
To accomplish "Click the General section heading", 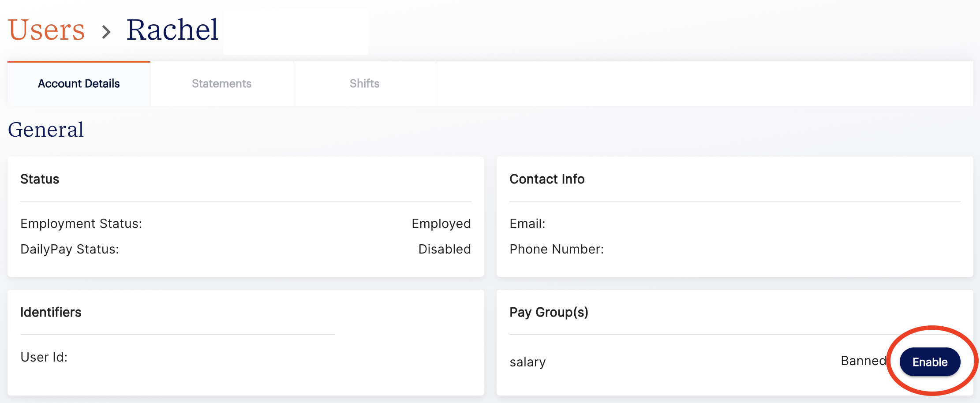I will point(46,130).
